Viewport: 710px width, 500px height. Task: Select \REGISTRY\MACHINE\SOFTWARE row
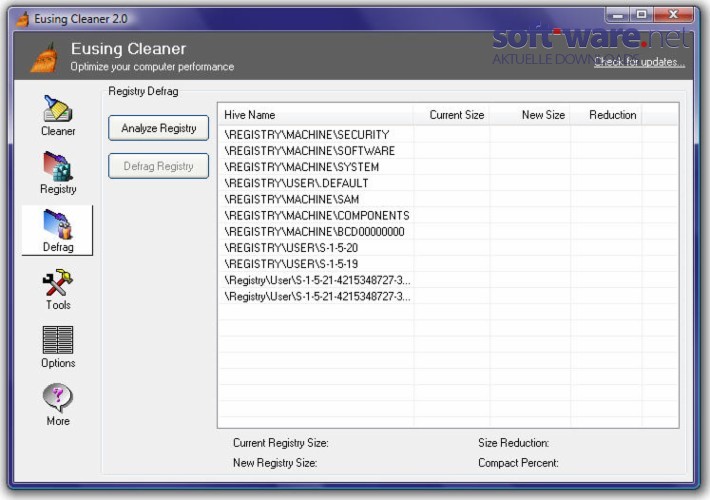click(448, 151)
